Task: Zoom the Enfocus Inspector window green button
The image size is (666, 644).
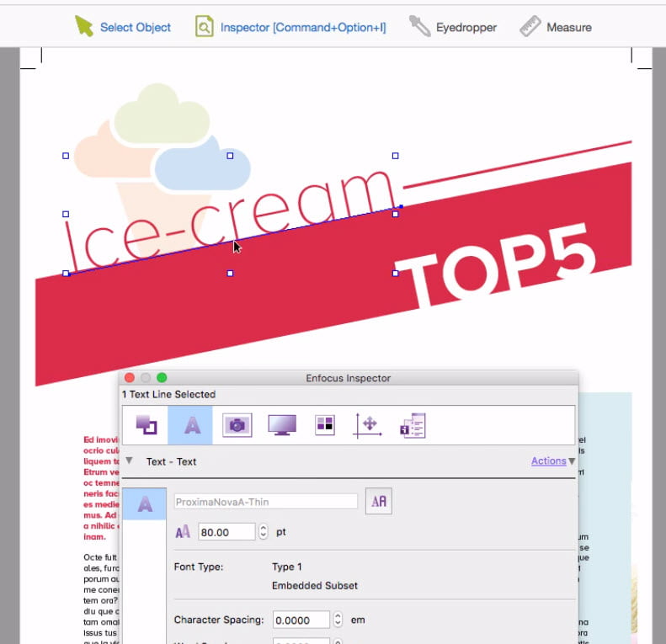Action: (162, 378)
